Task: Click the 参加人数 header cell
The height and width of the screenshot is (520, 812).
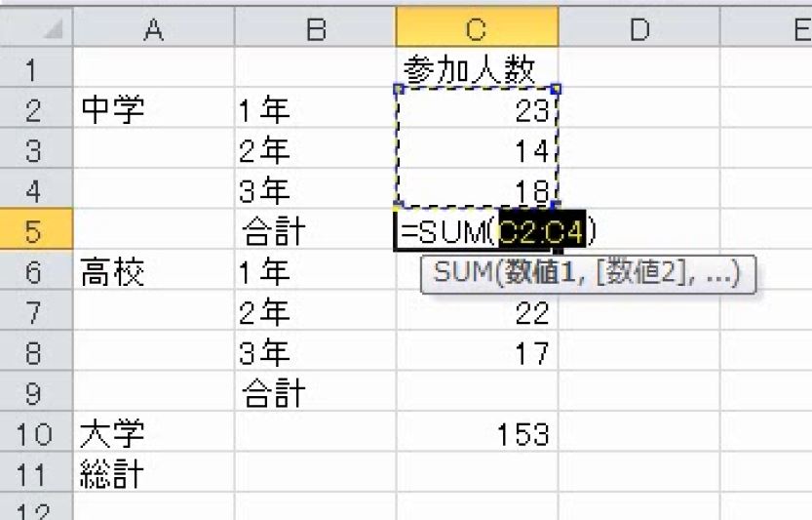Action: pyautogui.click(x=477, y=67)
